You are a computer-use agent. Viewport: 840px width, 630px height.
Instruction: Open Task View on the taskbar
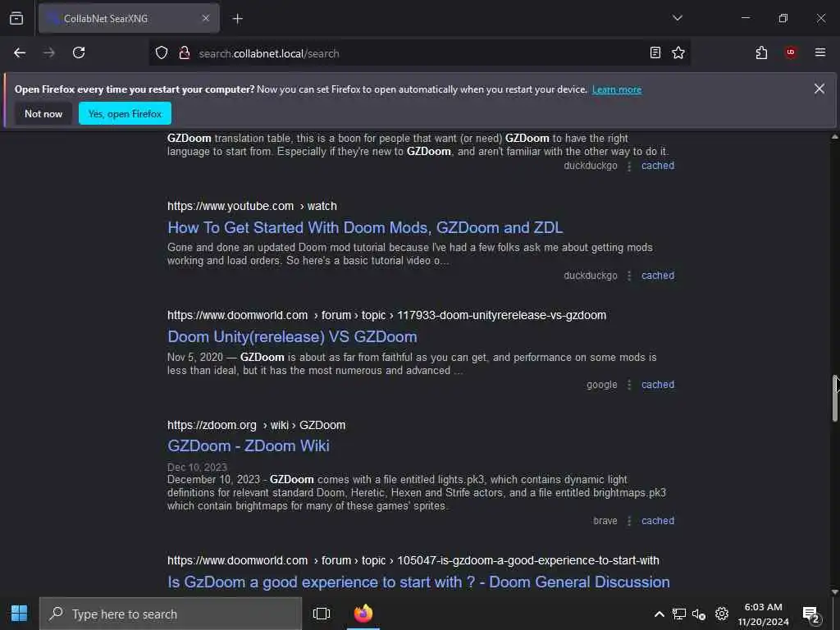322,614
